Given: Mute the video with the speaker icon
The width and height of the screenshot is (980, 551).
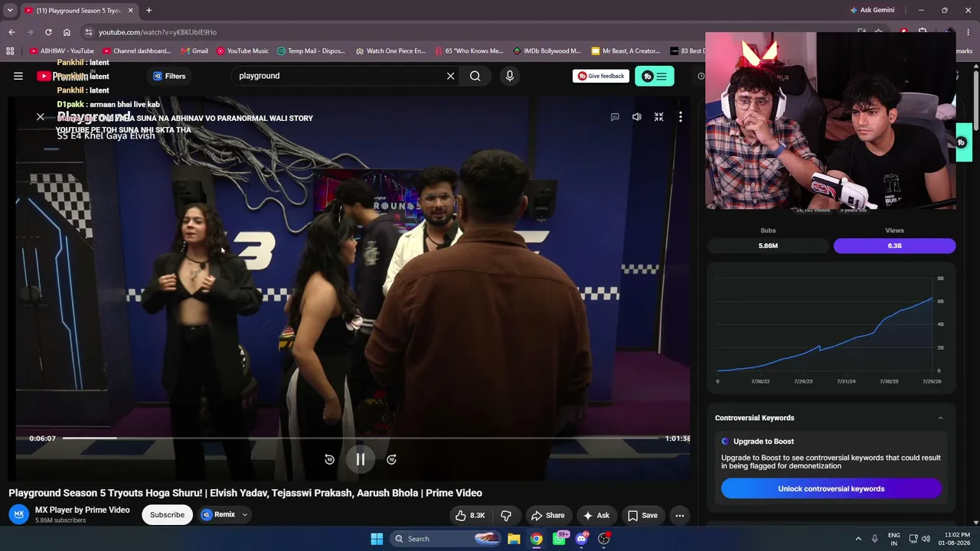Looking at the screenshot, I should (x=636, y=117).
